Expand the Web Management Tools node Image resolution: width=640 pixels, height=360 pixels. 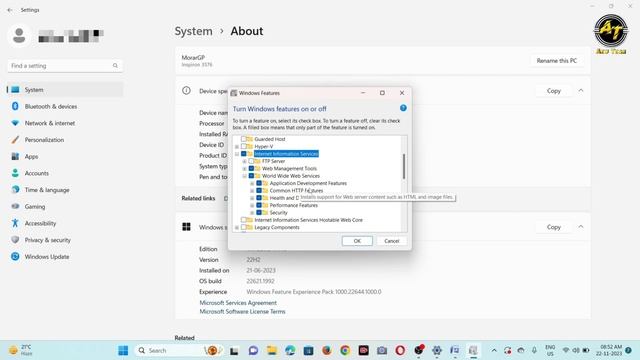[x=244, y=169]
